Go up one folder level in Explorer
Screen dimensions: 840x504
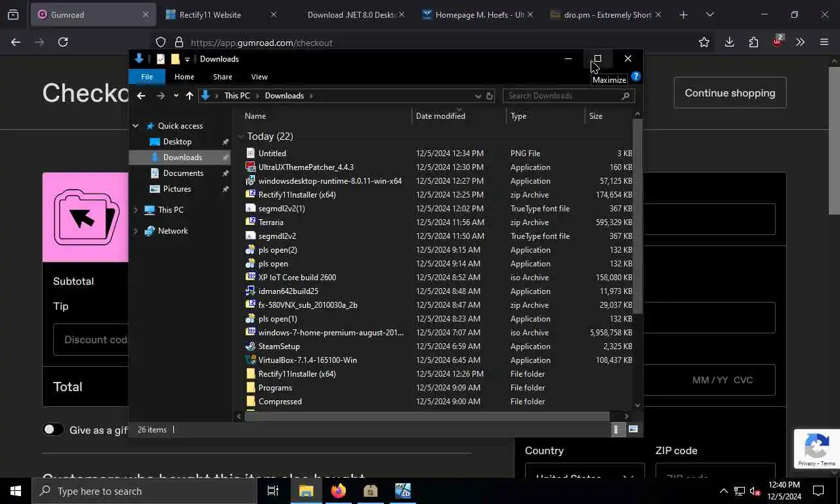(190, 96)
